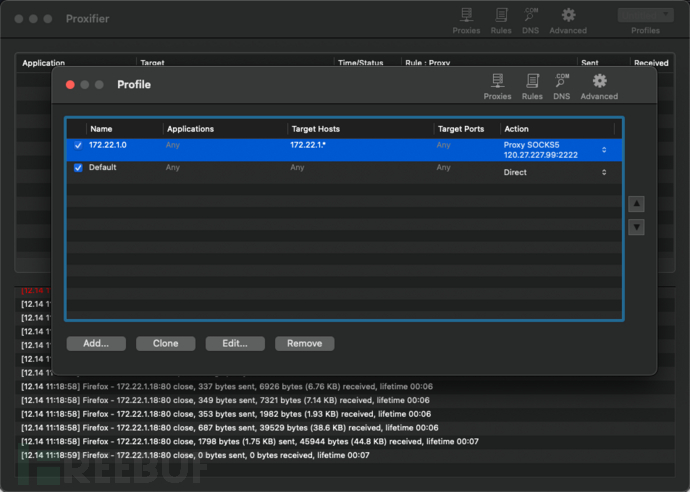
Task: Toggle checkbox for Default rule
Action: click(78, 168)
